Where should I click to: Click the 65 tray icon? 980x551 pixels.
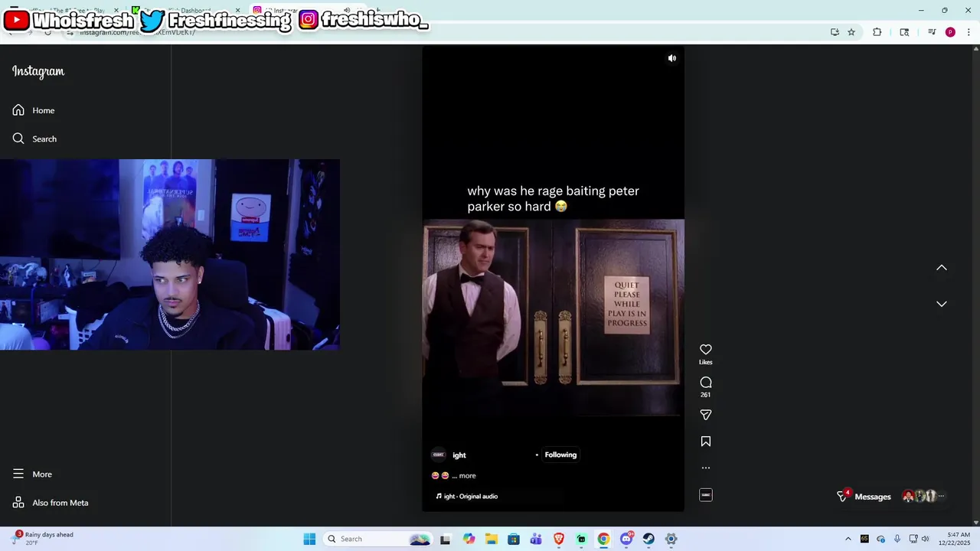(x=864, y=539)
